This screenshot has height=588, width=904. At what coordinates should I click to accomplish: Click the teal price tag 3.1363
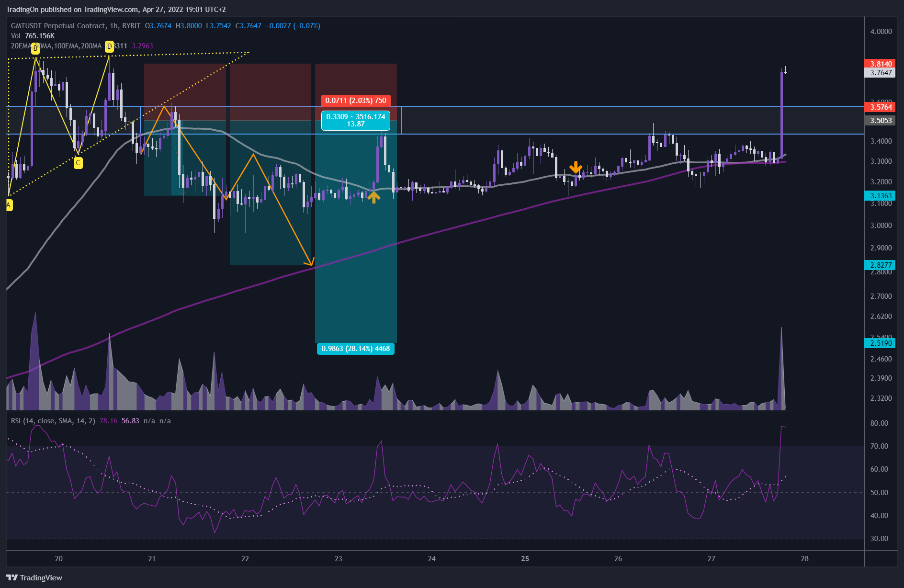[880, 196]
